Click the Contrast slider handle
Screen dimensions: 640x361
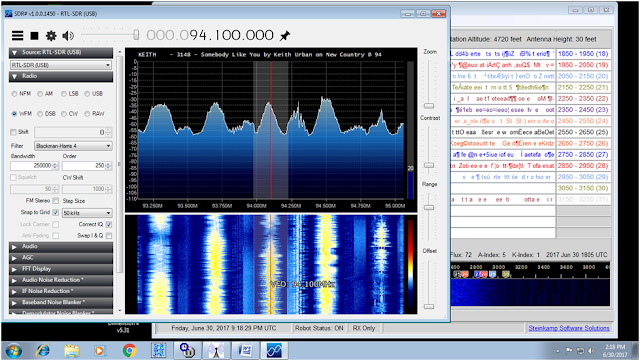pos(429,165)
